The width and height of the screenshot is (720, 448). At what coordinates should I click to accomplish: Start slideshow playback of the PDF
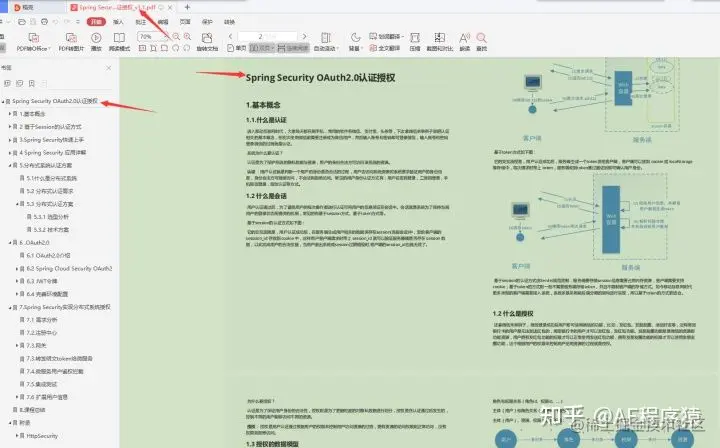point(96,42)
